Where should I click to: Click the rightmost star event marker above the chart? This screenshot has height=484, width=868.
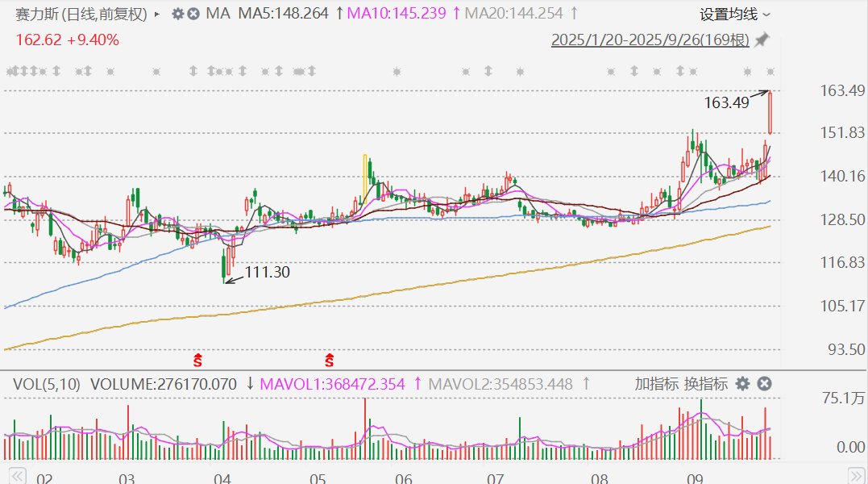coord(770,72)
